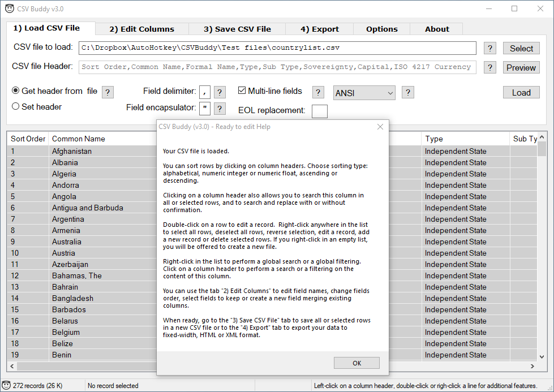
Task: Click the Common Name column header
Action: click(102, 139)
